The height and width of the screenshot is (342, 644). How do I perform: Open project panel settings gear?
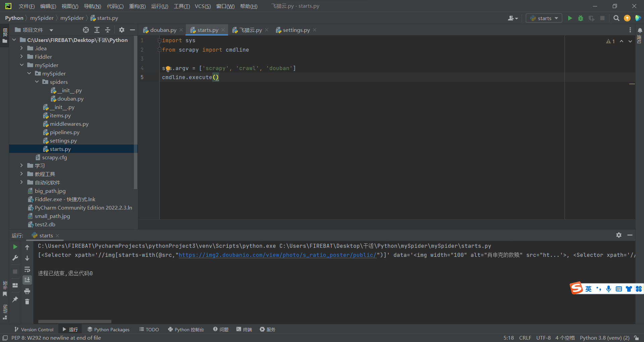[121, 30]
